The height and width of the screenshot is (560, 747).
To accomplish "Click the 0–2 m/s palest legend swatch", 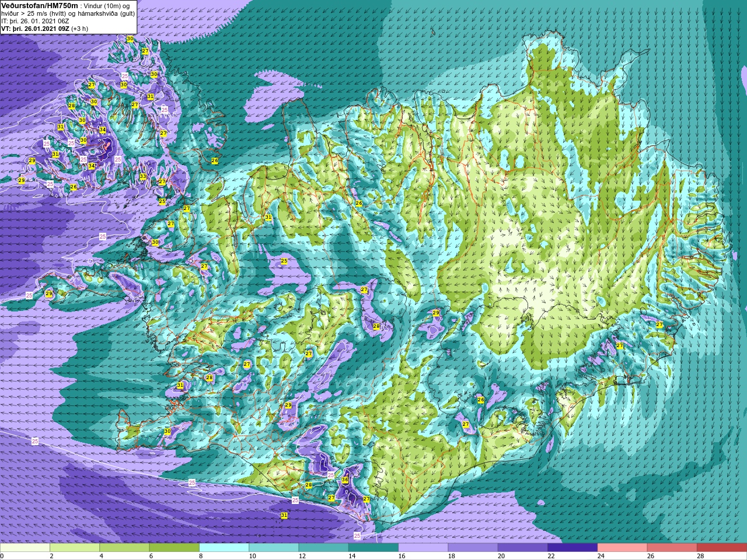I will point(25,548).
